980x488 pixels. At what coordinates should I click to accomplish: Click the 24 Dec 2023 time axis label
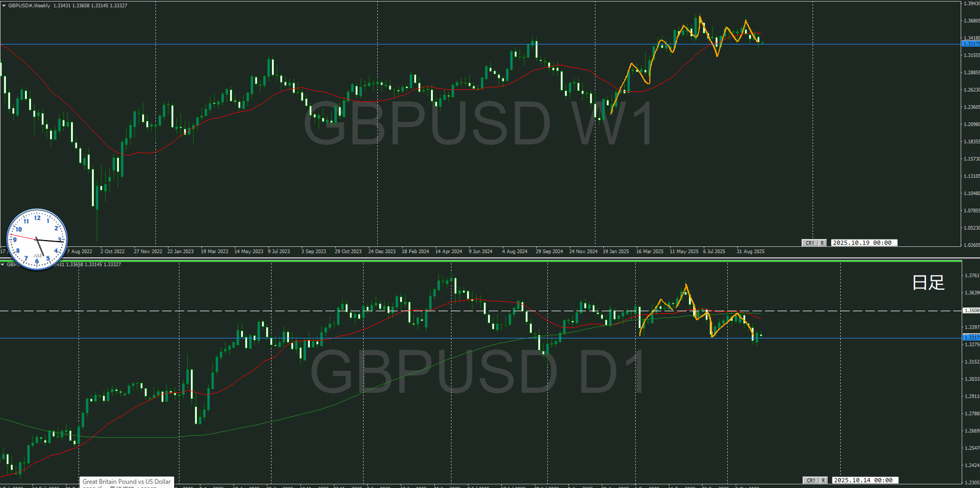click(382, 252)
